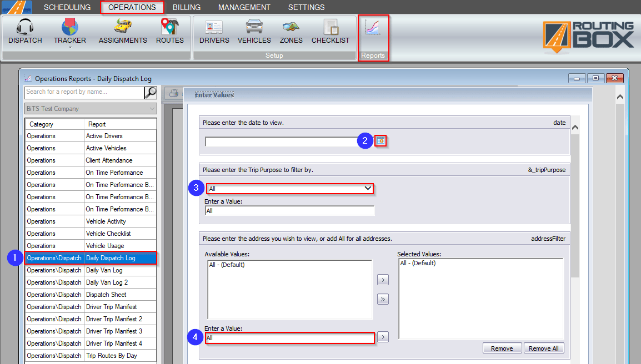Select the On Time Performance report
This screenshot has width=641, height=364.
pos(91,173)
